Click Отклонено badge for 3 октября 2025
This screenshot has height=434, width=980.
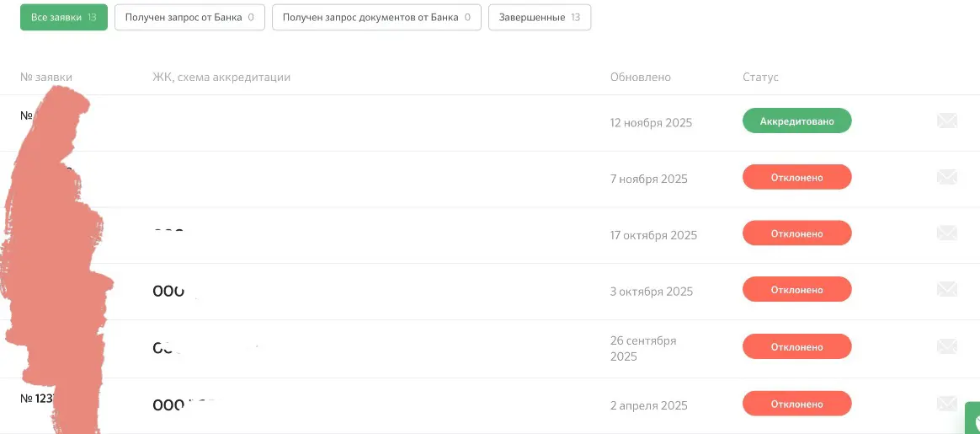click(x=796, y=290)
